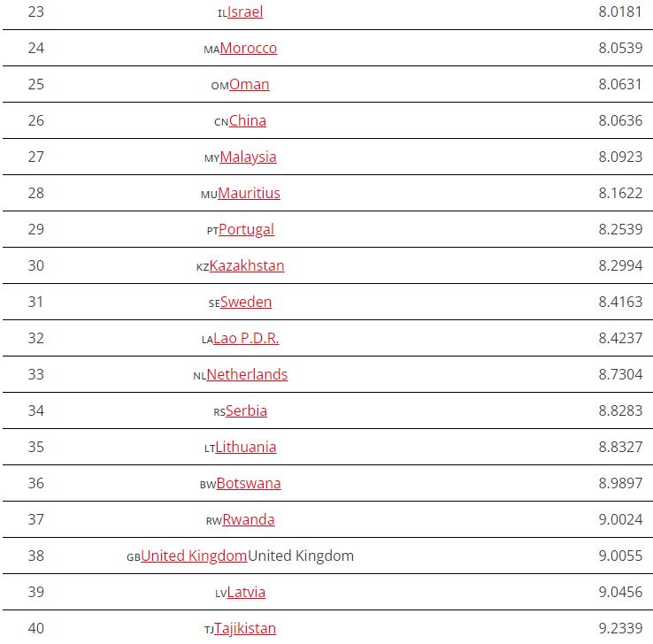Screen dimensions: 653x644
Task: Click the Morocco link
Action: tap(248, 48)
